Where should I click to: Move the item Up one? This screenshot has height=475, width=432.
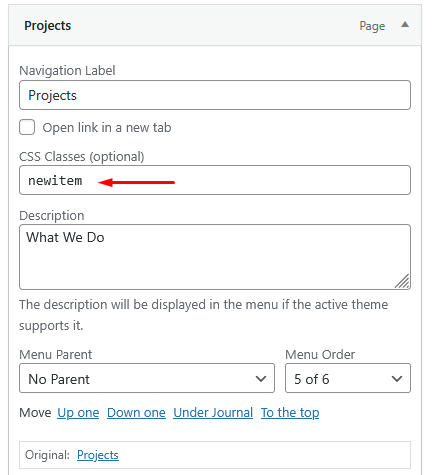(x=78, y=413)
